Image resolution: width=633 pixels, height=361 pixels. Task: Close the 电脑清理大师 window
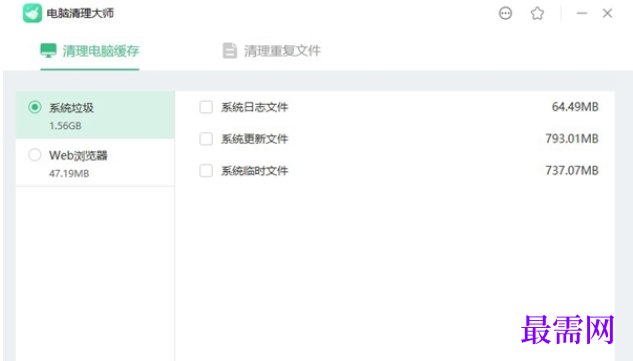[607, 13]
